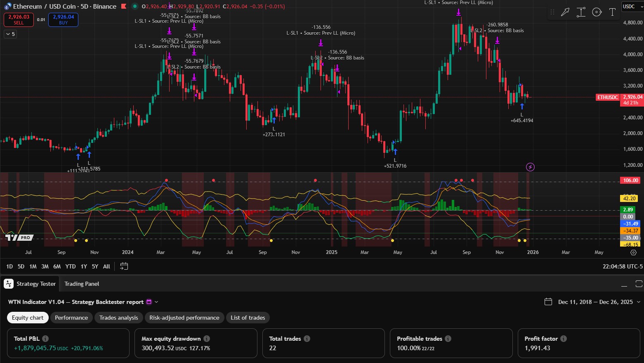Click the Strategy Tester panel icon
644x363 pixels.
click(8, 284)
